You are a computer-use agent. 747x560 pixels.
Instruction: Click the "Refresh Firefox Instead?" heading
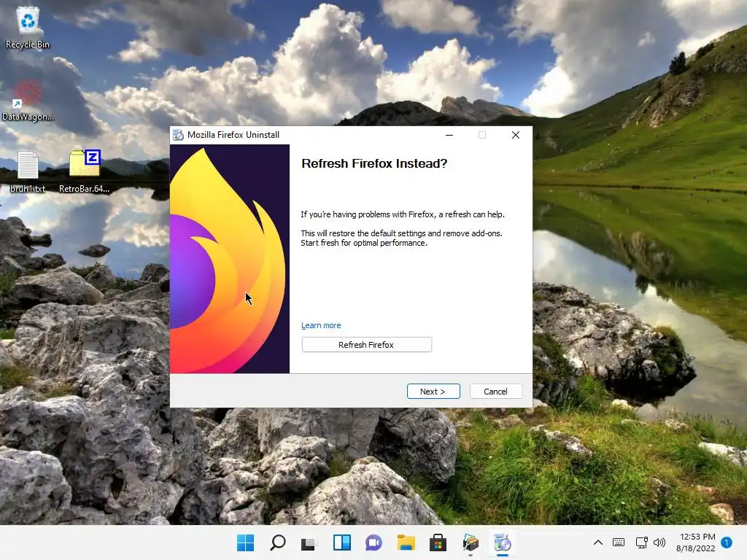[374, 163]
